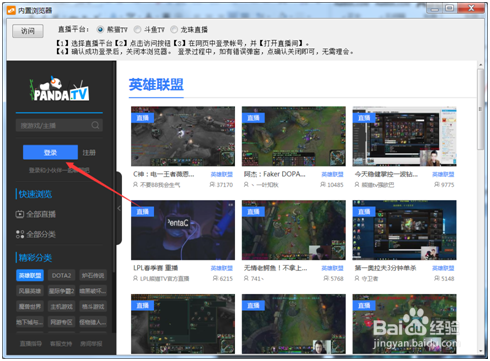Click the TV icon beside 全部直播
Image resolution: width=490 pixels, height=361 pixels.
point(20,214)
